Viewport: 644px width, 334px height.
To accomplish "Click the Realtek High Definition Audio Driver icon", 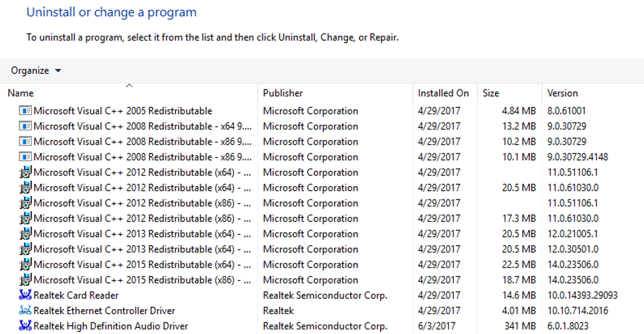I will 25,326.
